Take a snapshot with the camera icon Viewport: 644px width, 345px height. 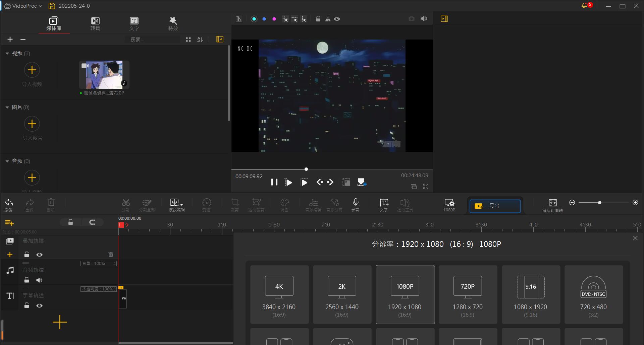click(x=412, y=19)
